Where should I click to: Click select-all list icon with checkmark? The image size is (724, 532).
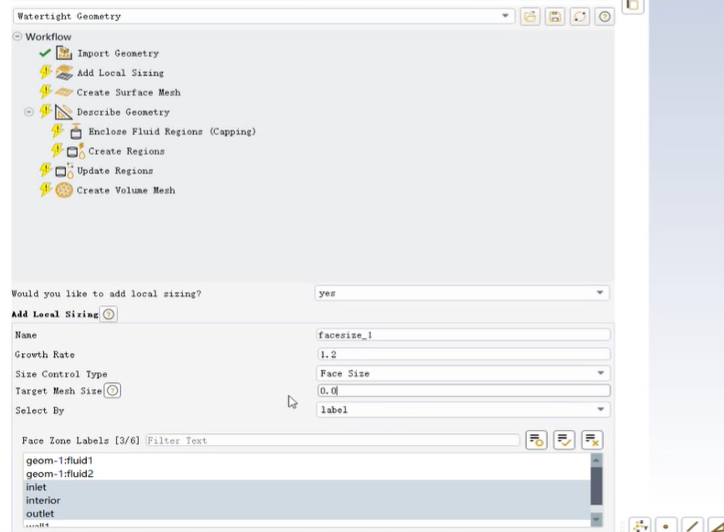[564, 440]
